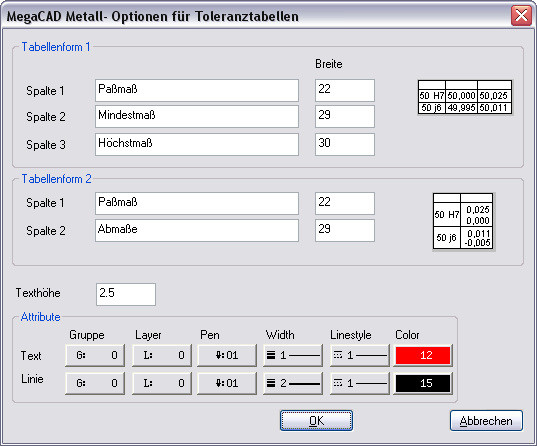
Task: Open Text row Linestyle selector
Action: (x=360, y=355)
